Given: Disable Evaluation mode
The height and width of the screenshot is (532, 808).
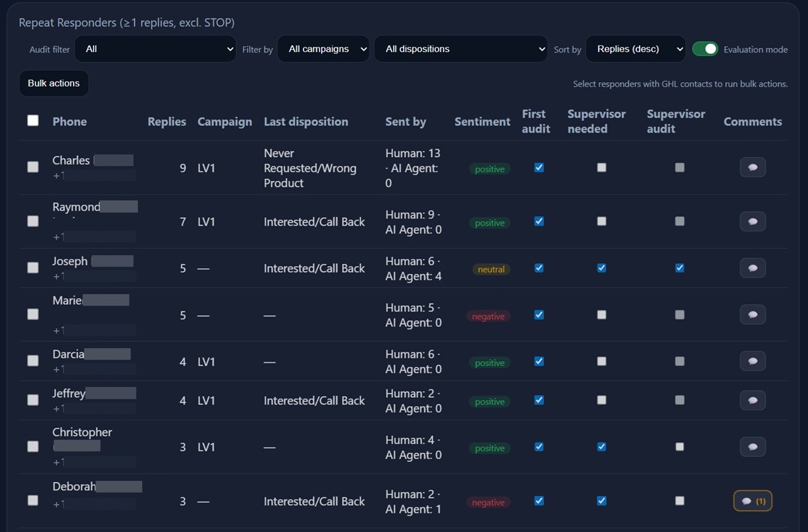Looking at the screenshot, I should point(706,48).
